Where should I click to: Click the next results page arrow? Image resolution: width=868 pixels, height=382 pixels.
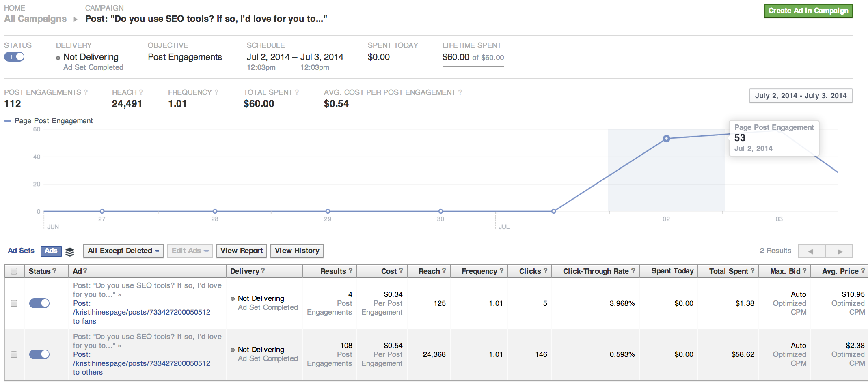[x=839, y=251]
